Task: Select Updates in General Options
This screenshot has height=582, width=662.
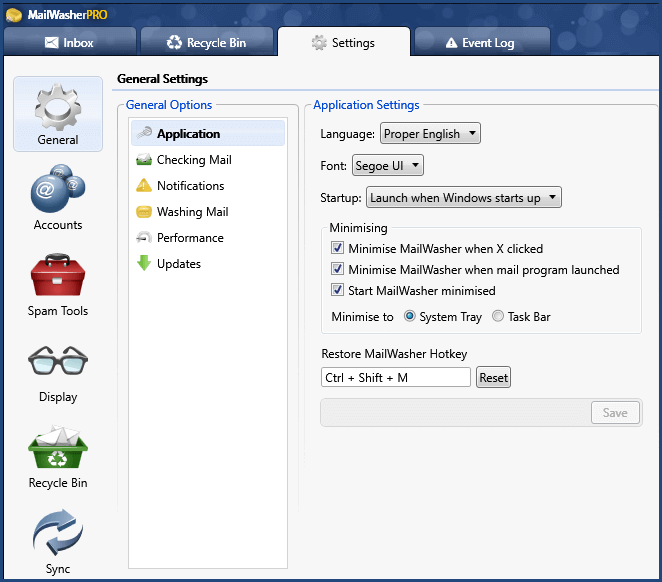Action: [x=208, y=264]
